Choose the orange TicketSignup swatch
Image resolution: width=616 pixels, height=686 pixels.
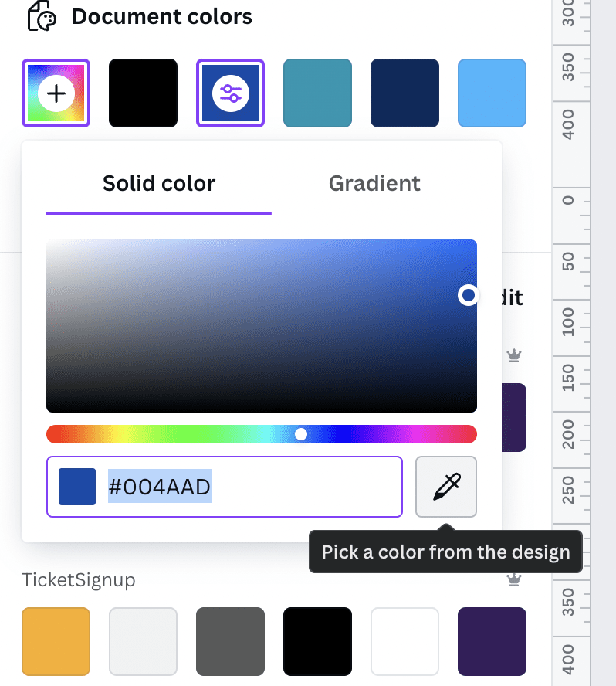[x=56, y=641]
